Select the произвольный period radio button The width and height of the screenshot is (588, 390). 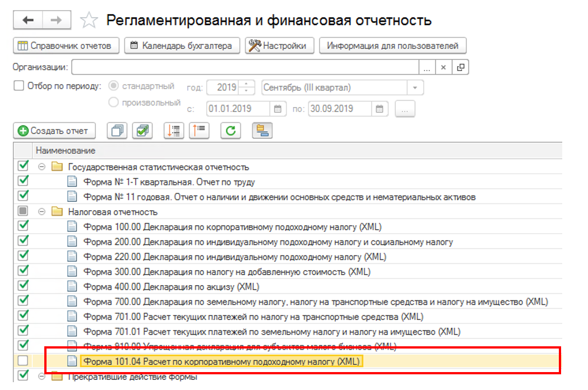coord(114,103)
